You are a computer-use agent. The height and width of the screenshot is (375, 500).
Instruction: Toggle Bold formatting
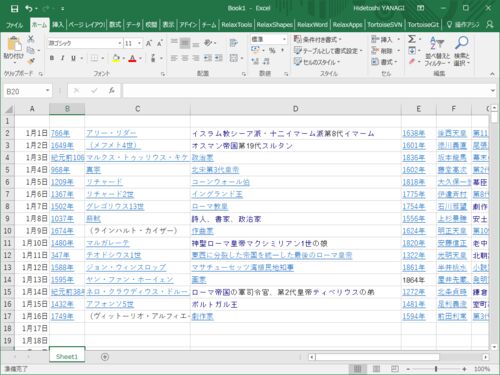point(52,58)
